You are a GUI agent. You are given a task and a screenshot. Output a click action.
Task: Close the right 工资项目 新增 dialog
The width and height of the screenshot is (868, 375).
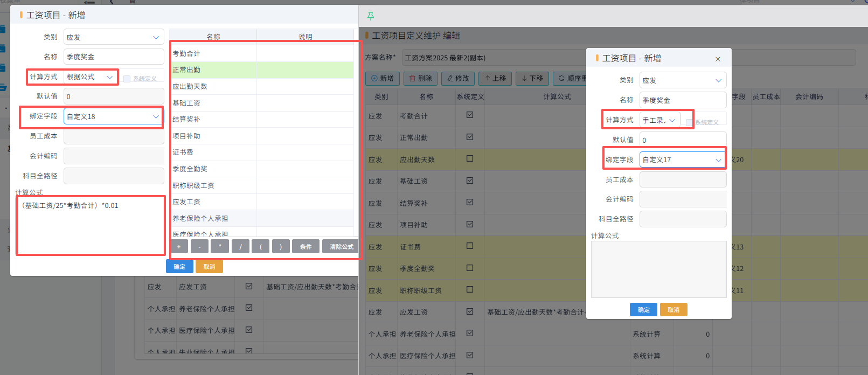tap(718, 59)
